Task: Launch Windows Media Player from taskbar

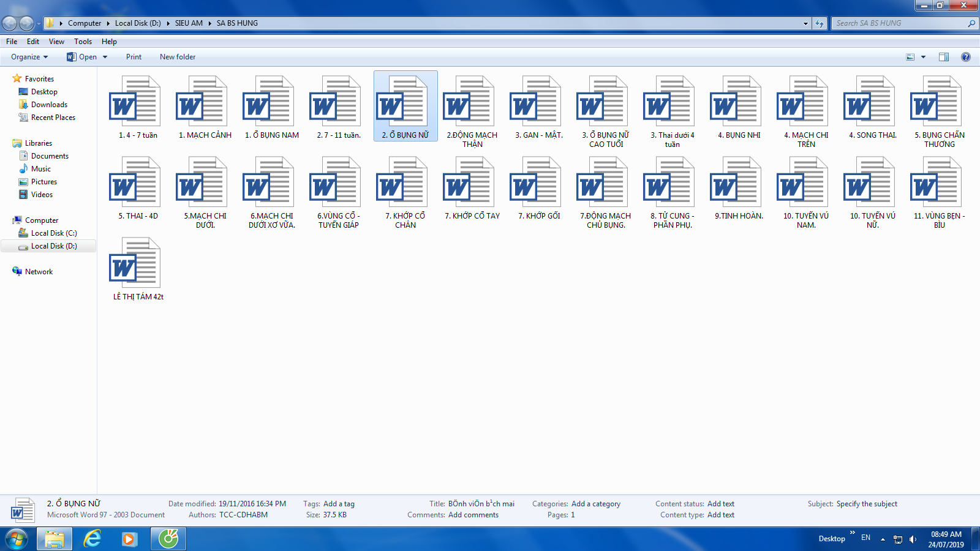Action: point(129,539)
